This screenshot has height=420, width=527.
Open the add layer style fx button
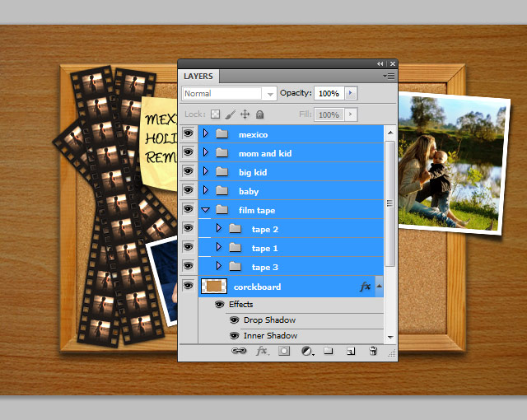pyautogui.click(x=262, y=351)
